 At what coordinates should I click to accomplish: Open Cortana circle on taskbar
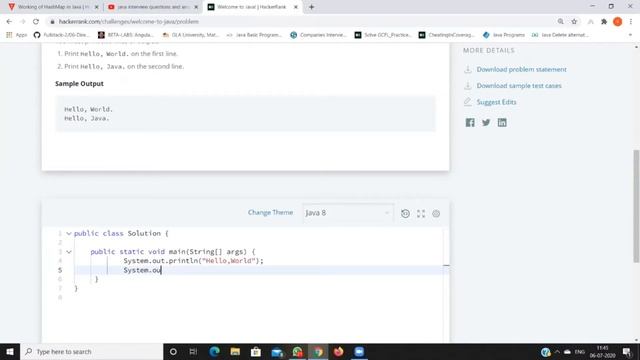(x=173, y=351)
